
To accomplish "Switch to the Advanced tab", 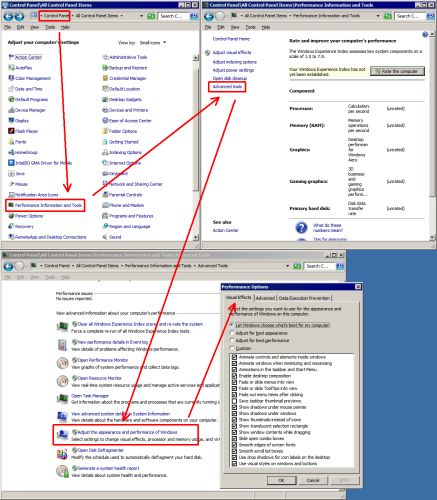I will click(265, 298).
